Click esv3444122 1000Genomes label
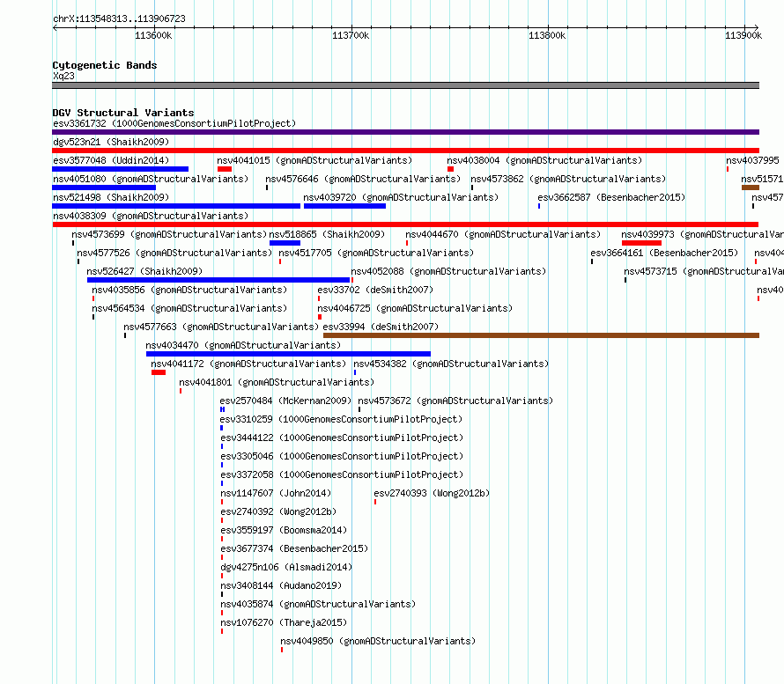Image resolution: width=784 pixels, height=684 pixels. tap(342, 438)
